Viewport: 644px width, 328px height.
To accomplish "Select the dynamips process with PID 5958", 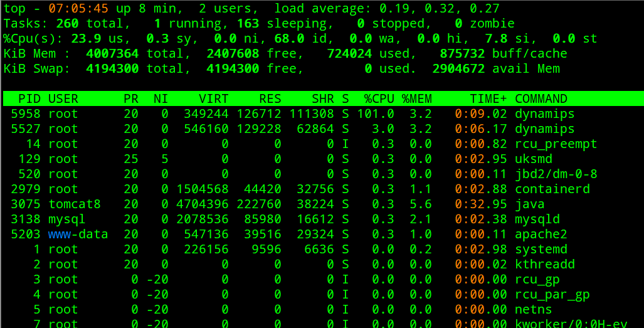I will click(544, 114).
